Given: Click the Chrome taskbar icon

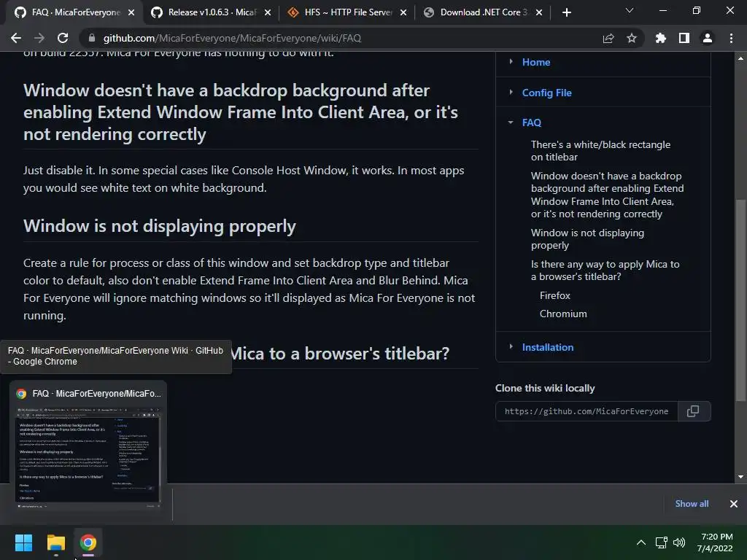Looking at the screenshot, I should pos(88,542).
